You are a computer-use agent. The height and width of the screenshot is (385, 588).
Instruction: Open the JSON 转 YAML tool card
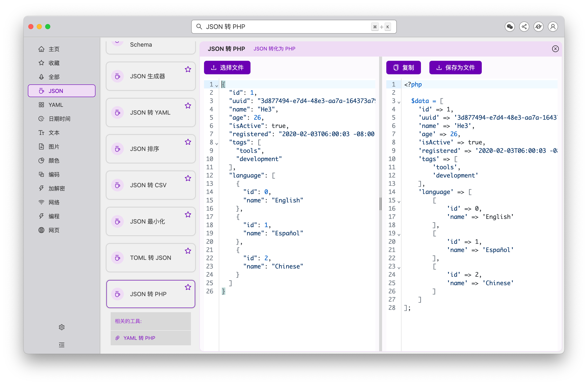click(x=151, y=112)
